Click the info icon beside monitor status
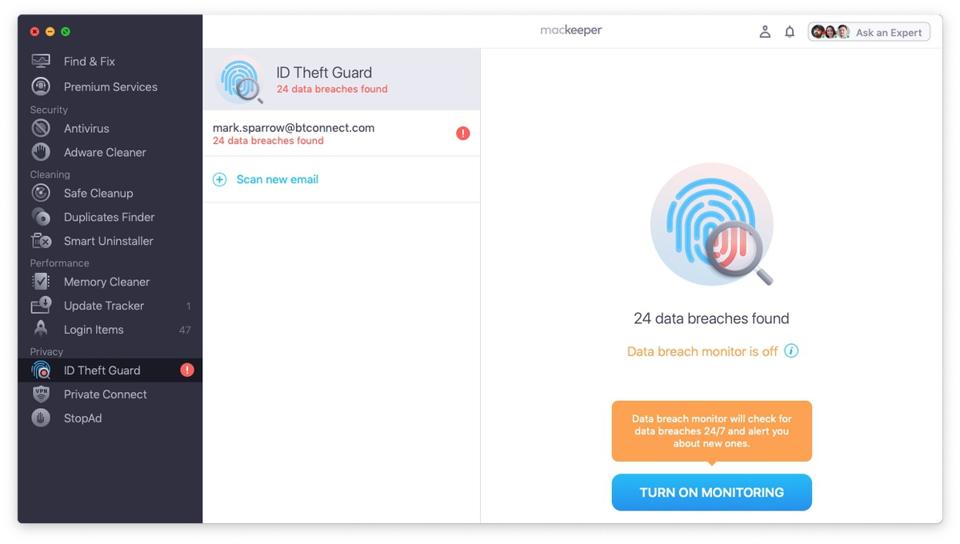 [791, 351]
